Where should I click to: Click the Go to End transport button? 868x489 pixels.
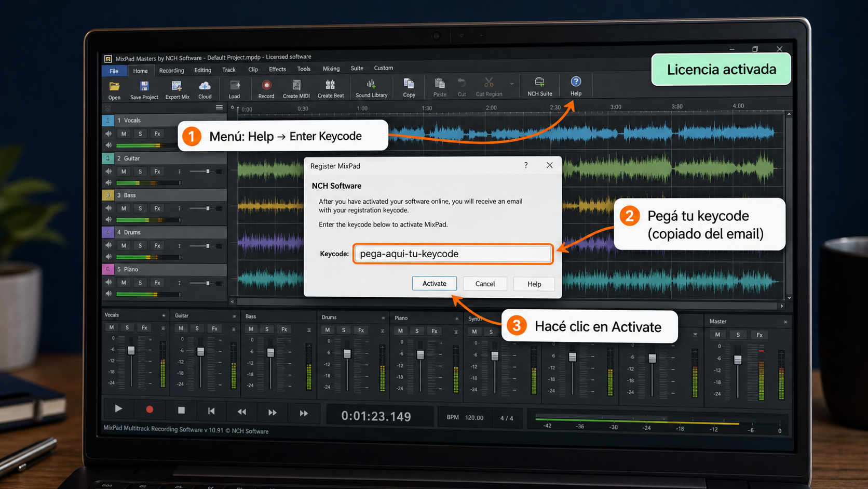[x=304, y=413]
